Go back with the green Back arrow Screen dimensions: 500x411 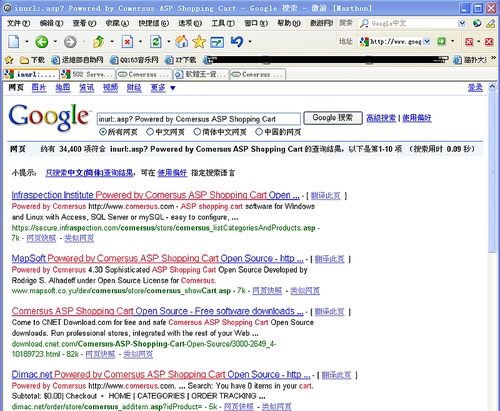(x=42, y=42)
